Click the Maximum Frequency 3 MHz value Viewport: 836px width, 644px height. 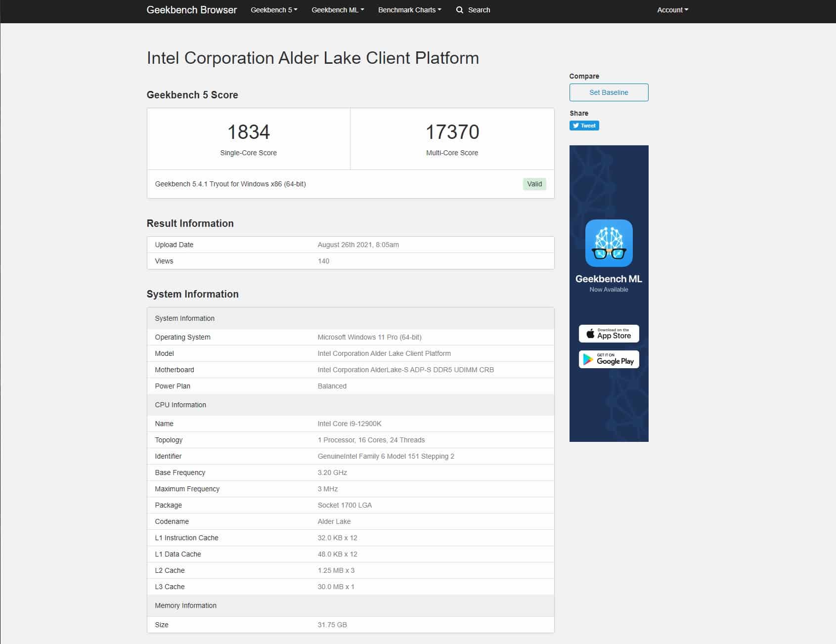[x=328, y=489]
